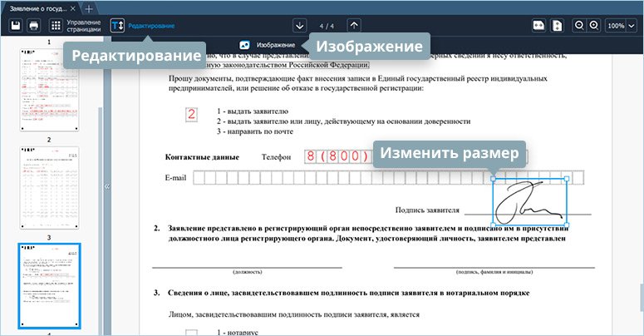644x336 pixels.
Task: Click the Print icon
Action: coord(34,26)
